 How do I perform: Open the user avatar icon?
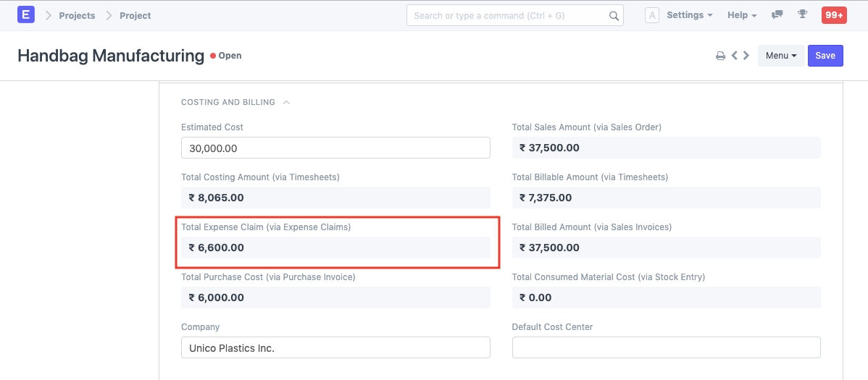[x=651, y=15]
